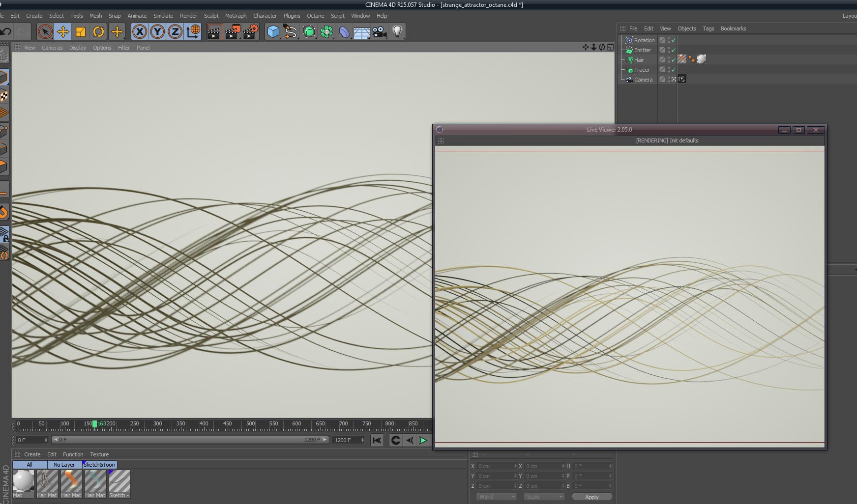Click Render to Picture Viewer icon
This screenshot has width=857, height=504.
click(233, 32)
